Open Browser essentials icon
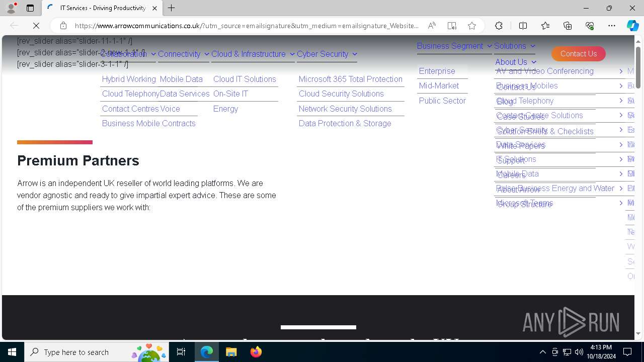 [590, 26]
